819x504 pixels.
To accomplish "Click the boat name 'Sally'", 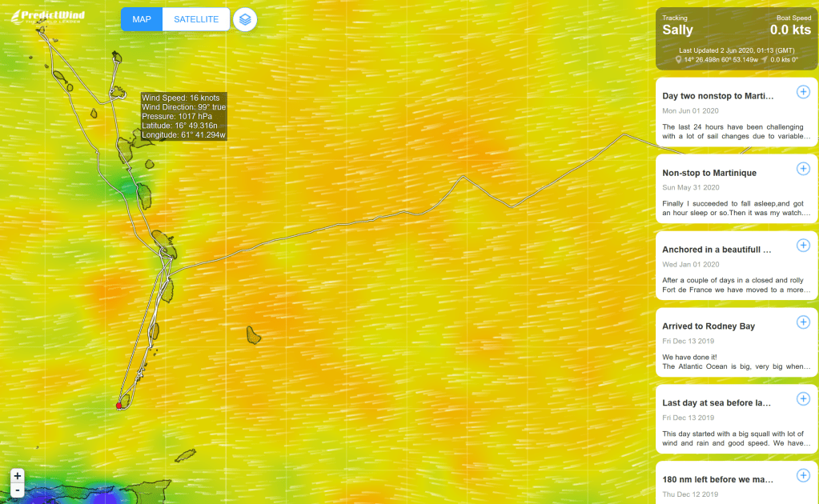I will tap(677, 30).
